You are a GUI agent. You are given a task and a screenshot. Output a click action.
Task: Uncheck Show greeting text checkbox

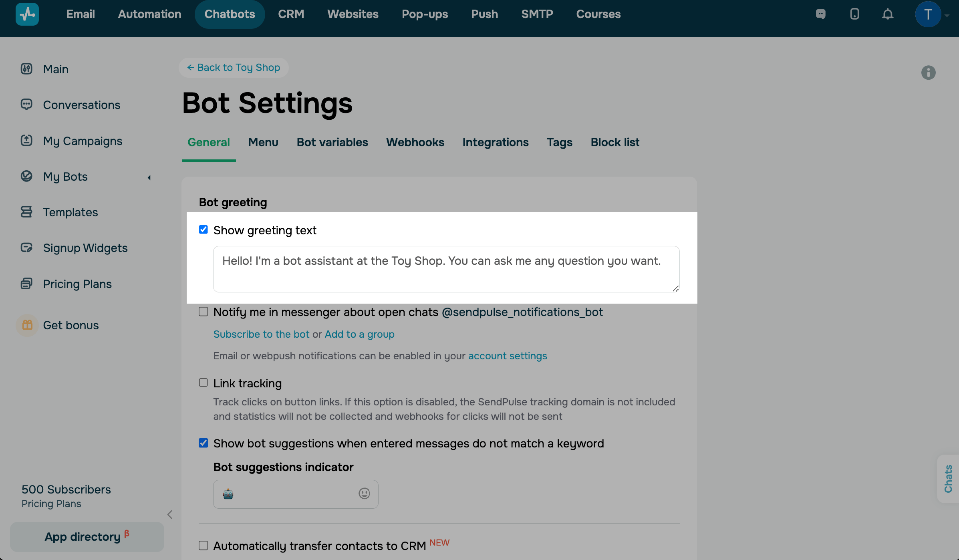click(203, 230)
